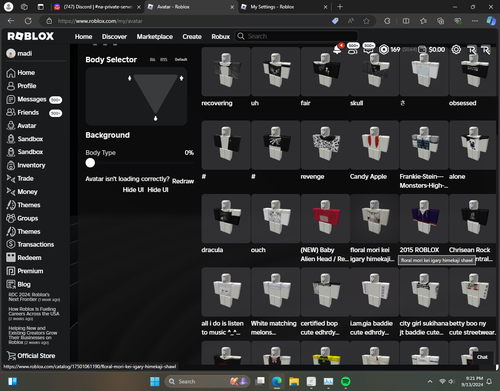Switch to My Settings - Roblox tab

(284, 7)
